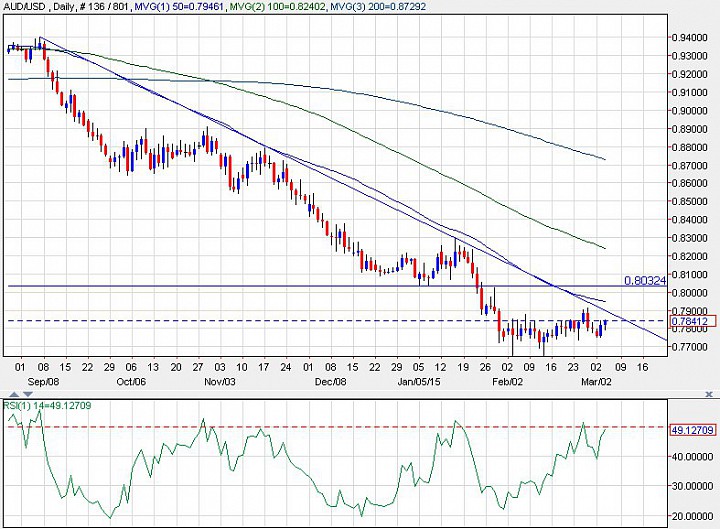Click the AUD/USD symbol label

pyautogui.click(x=24, y=7)
